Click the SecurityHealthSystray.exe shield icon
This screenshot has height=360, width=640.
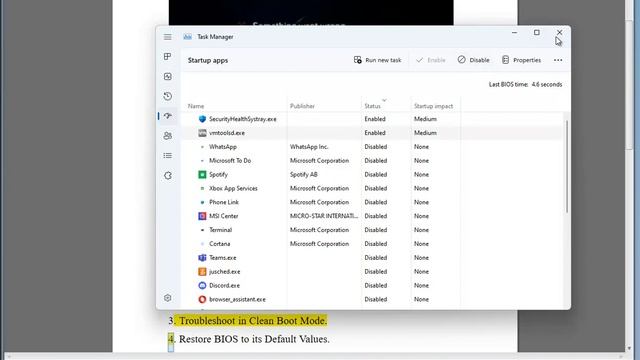tap(202, 119)
